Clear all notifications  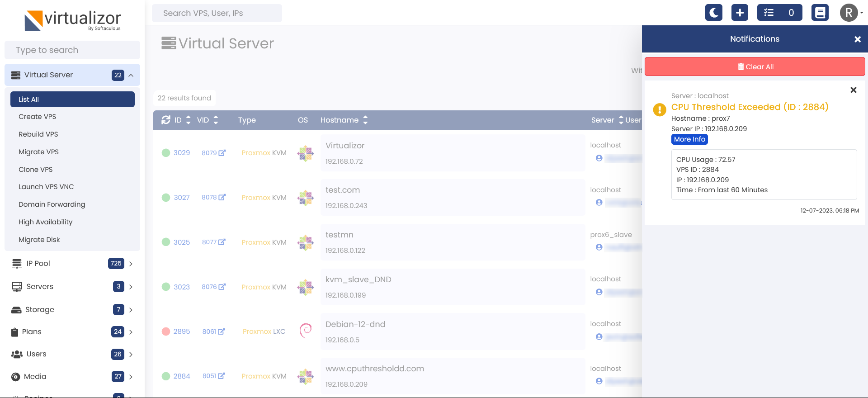tap(755, 67)
